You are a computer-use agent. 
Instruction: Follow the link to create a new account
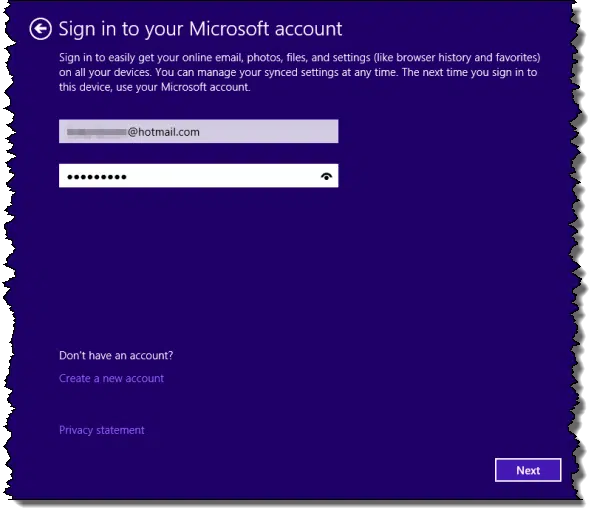click(x=111, y=379)
